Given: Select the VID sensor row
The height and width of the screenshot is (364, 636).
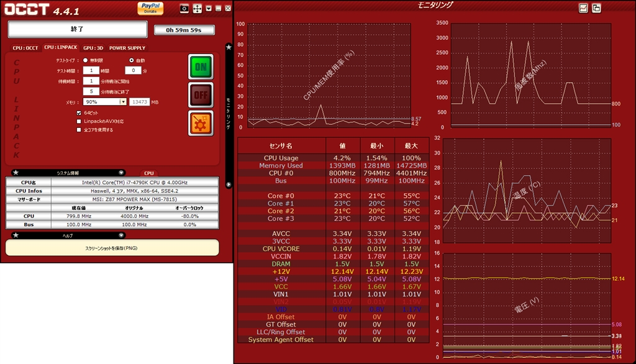Looking at the screenshot, I should (333, 309).
